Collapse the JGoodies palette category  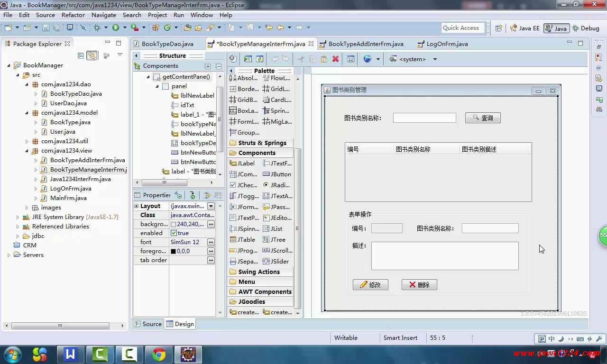[260, 301]
